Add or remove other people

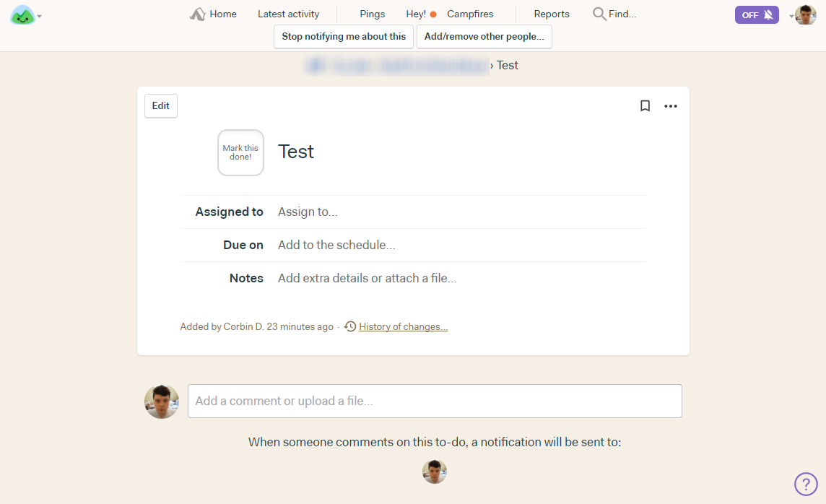(484, 36)
